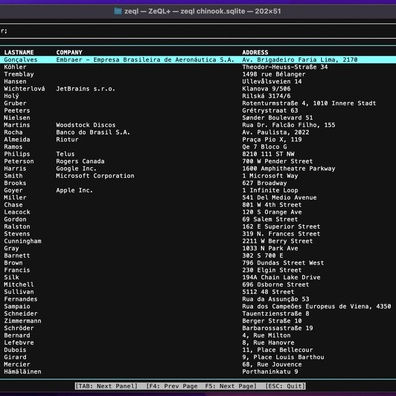The height and width of the screenshot is (396, 396).
Task: Select the Leacock last name
Action: tap(17, 212)
